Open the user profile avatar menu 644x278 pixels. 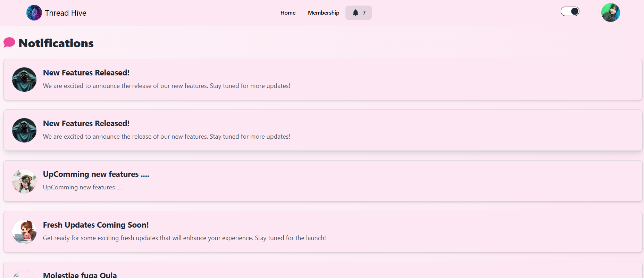[611, 13]
